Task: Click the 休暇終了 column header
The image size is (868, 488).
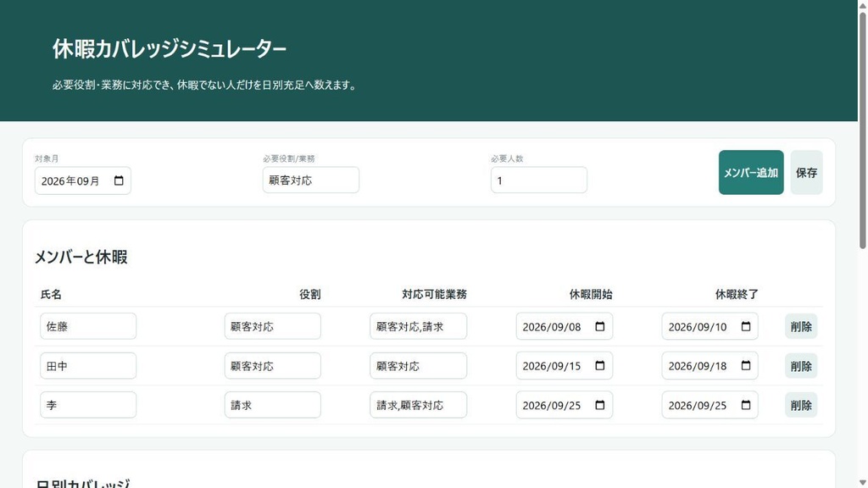Action: (737, 294)
